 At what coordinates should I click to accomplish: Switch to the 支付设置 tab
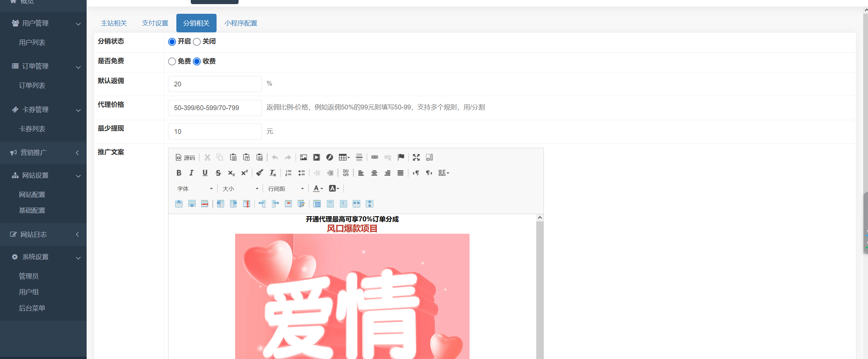pyautogui.click(x=155, y=23)
